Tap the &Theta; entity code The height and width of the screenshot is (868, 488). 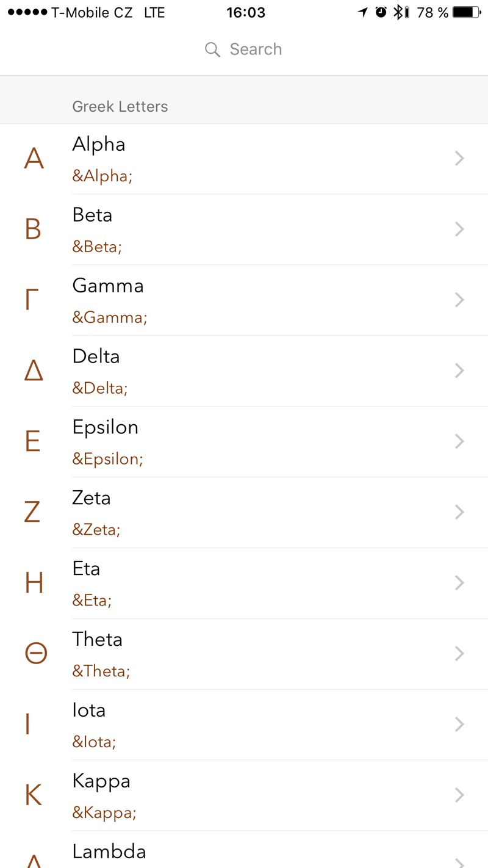101,671
